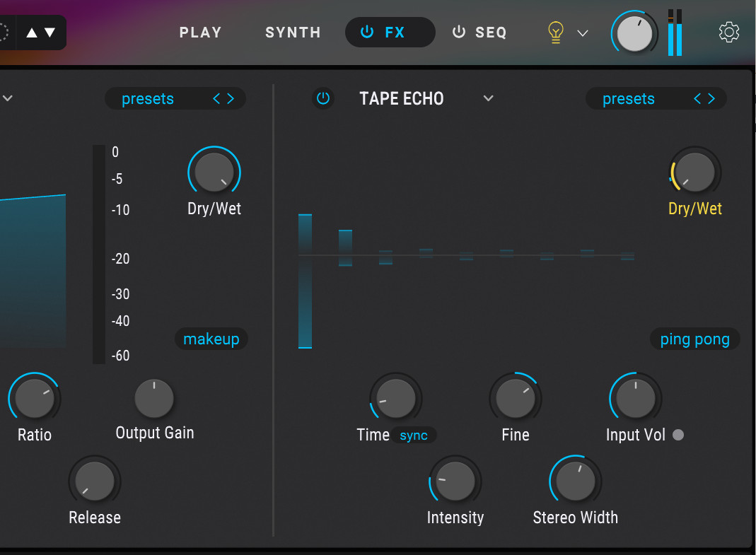Click the Tape Echo Dry/Wet knob

[694, 172]
